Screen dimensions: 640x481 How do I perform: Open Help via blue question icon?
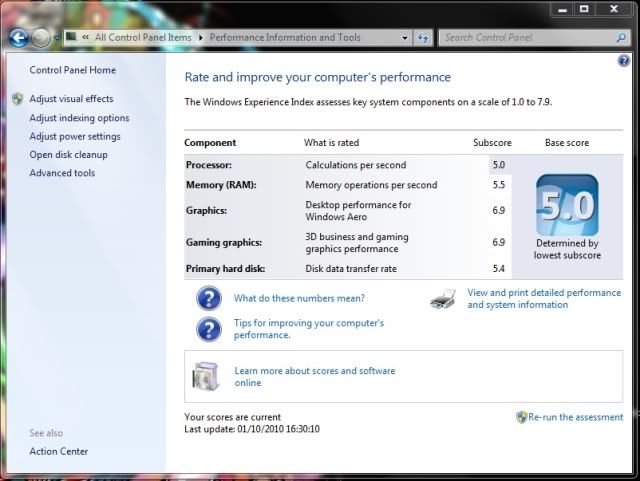(x=624, y=61)
